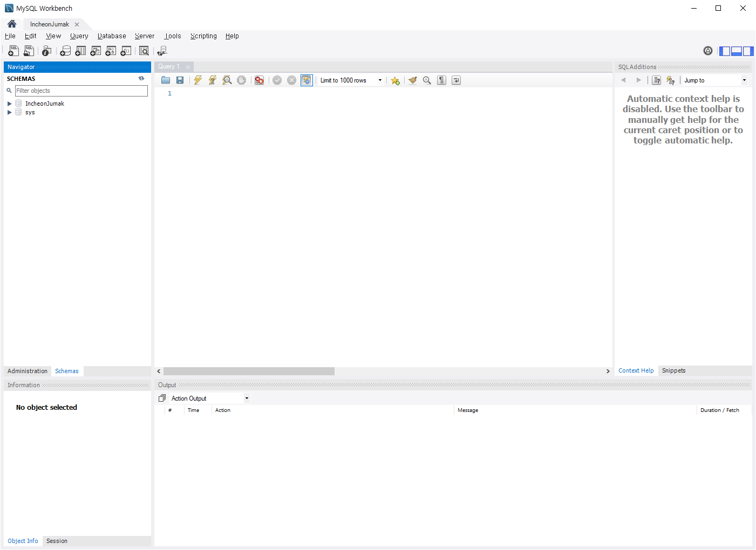Open the Server menu
Viewport: 756px width, 550px height.
coord(145,36)
